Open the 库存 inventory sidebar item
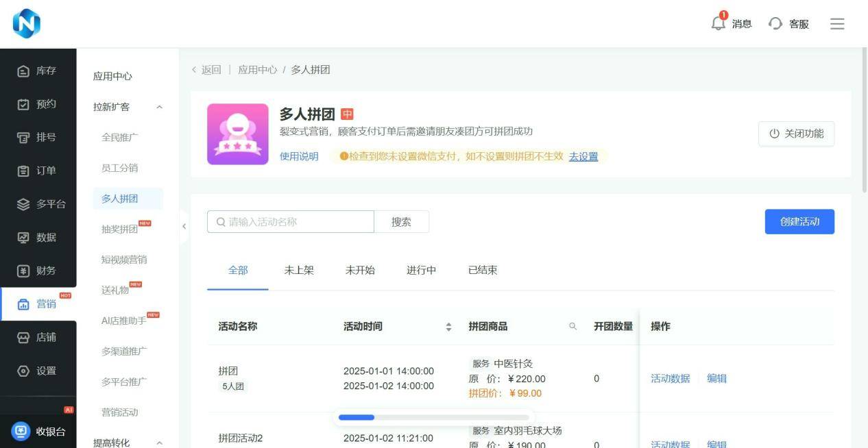This screenshot has height=448, width=868. [38, 71]
